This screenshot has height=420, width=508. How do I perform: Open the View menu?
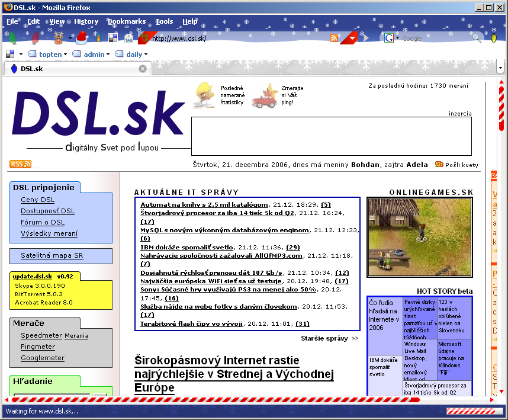coord(57,21)
